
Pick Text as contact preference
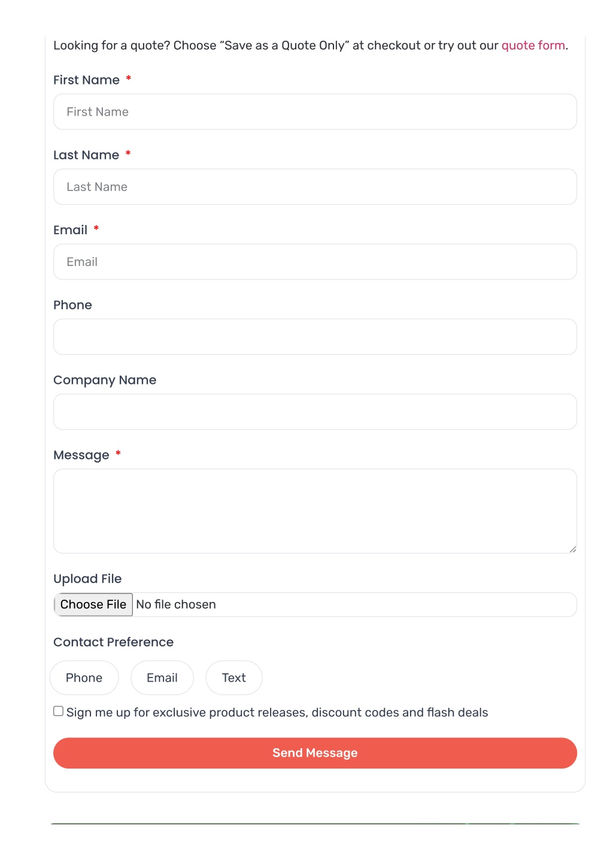click(234, 678)
